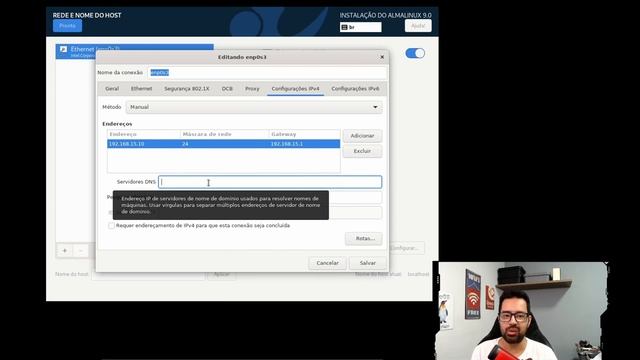Click the Aplicar button for hostname

222,274
